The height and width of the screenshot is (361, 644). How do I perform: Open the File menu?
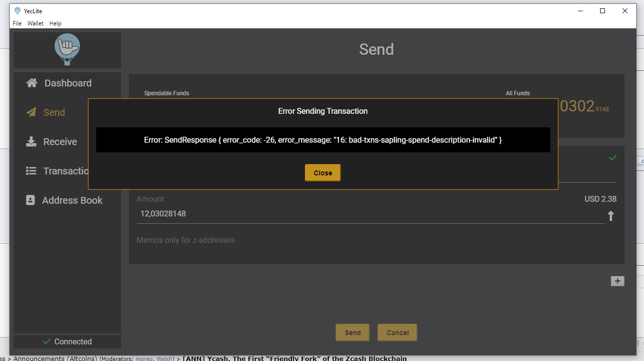(x=17, y=23)
